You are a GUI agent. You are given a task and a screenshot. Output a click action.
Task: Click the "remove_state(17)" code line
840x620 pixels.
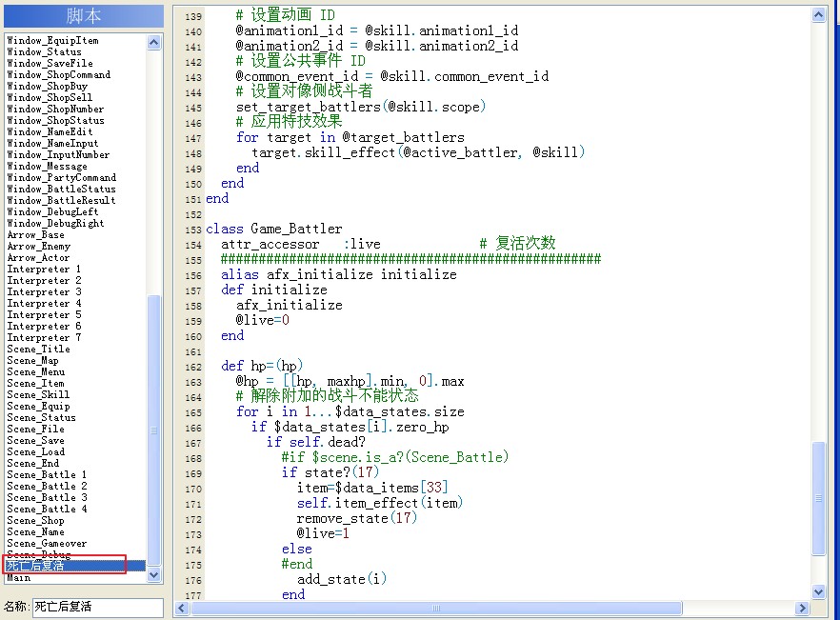[356, 518]
